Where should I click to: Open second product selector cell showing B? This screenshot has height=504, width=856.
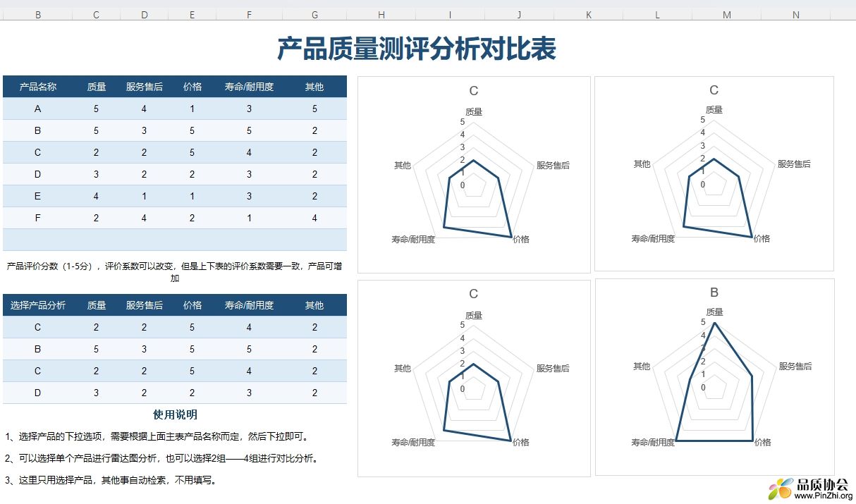coord(38,349)
